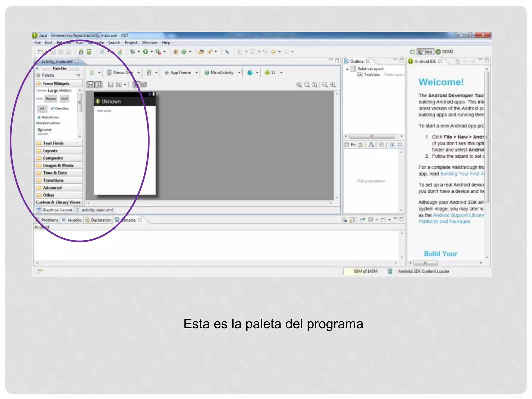Expand the Time & Date palette category
532x399 pixels.
59,173
